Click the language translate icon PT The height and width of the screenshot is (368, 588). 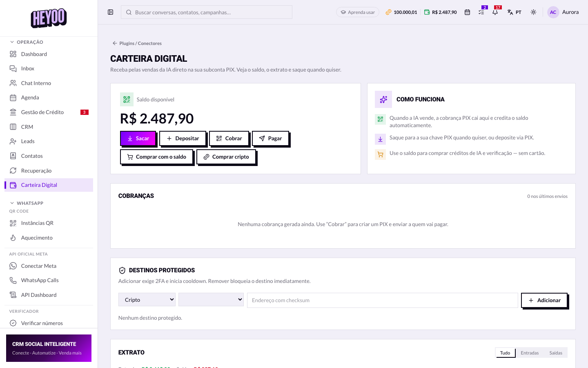coord(514,12)
